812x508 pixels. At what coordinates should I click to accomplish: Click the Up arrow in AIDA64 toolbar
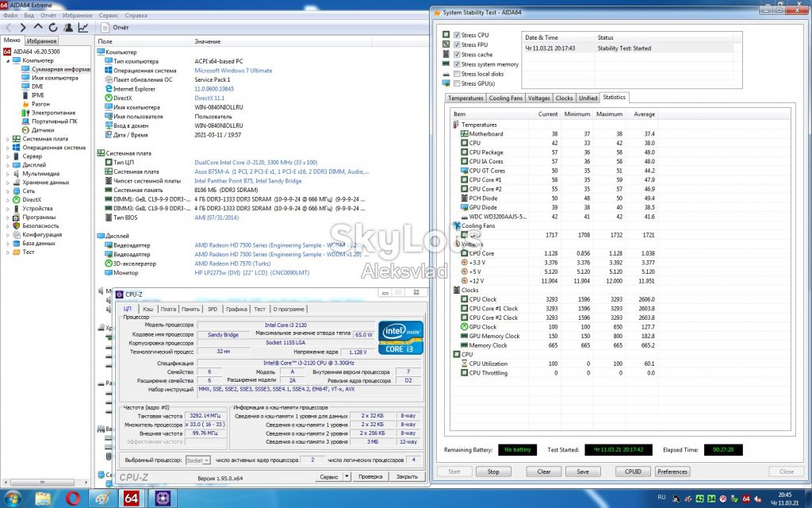coord(38,28)
